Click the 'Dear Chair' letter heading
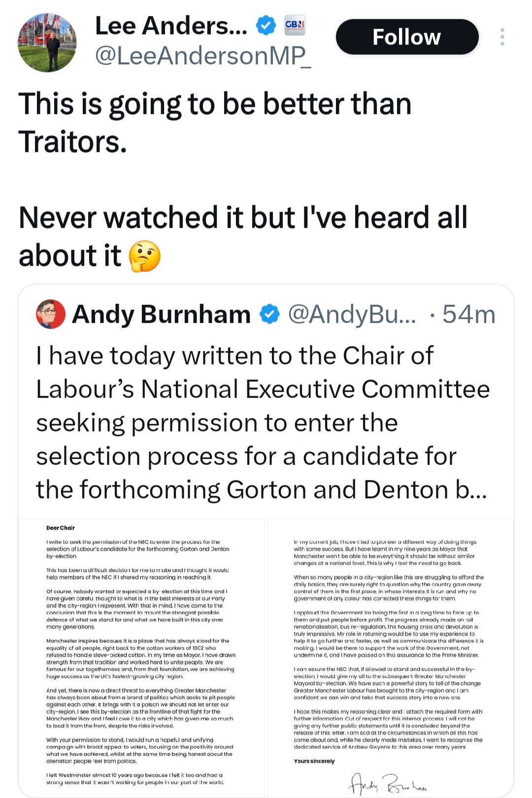The image size is (532, 798). click(x=61, y=528)
